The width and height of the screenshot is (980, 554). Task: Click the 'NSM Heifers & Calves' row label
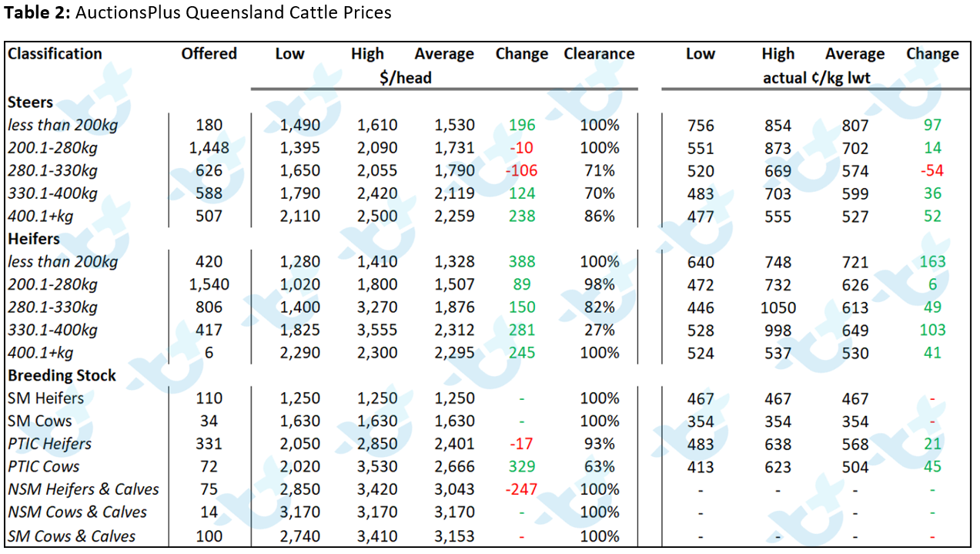coord(83,489)
